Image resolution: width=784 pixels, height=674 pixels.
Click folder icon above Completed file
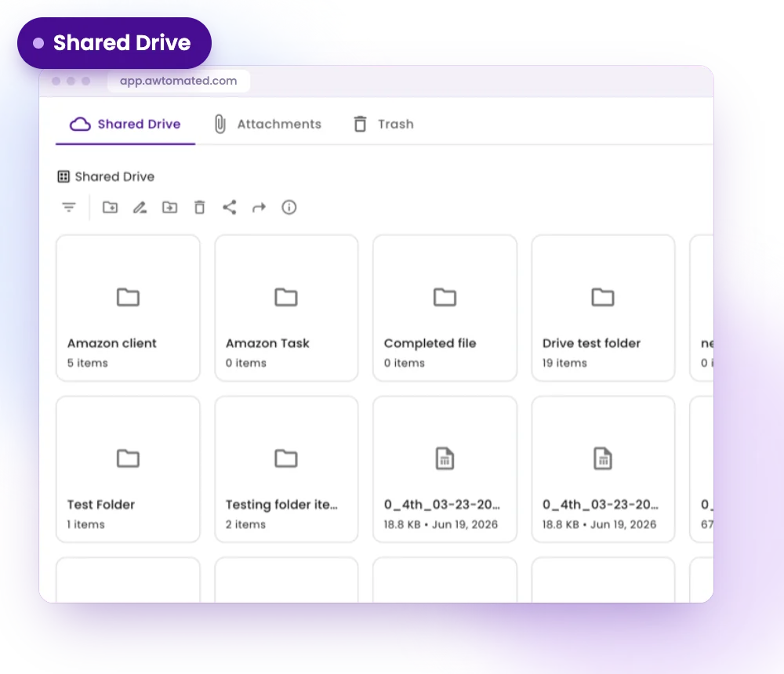445,297
